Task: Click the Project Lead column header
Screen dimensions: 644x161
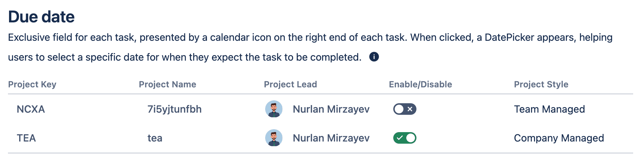Action: click(291, 84)
